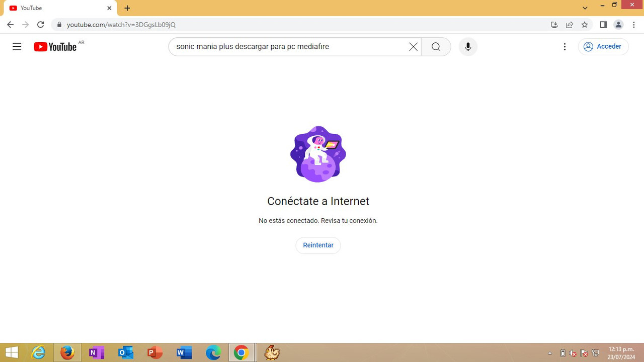This screenshot has width=644, height=362.
Task: Show hidden system tray icons
Action: coord(550,353)
